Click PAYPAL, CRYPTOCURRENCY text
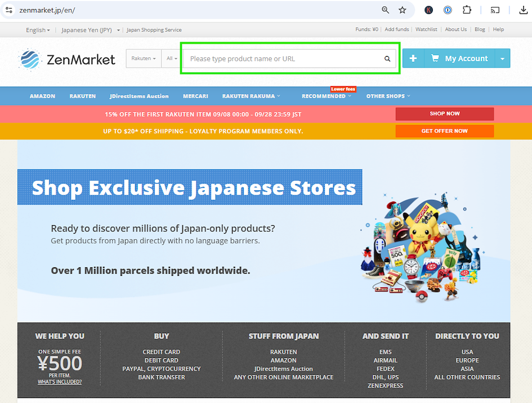The height and width of the screenshot is (403, 532). (162, 369)
